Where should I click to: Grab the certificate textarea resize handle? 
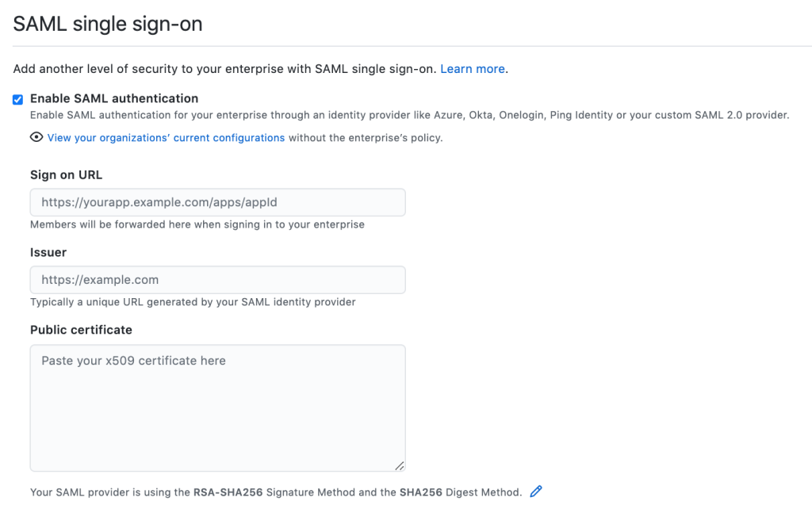pos(400,466)
